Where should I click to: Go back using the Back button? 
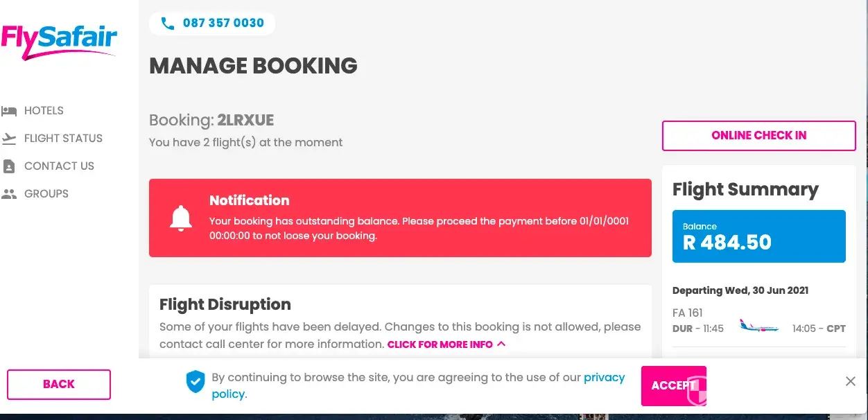click(x=59, y=385)
